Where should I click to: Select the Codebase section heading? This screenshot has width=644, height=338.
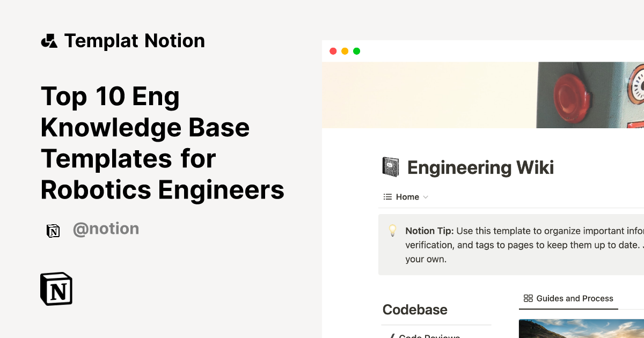415,310
